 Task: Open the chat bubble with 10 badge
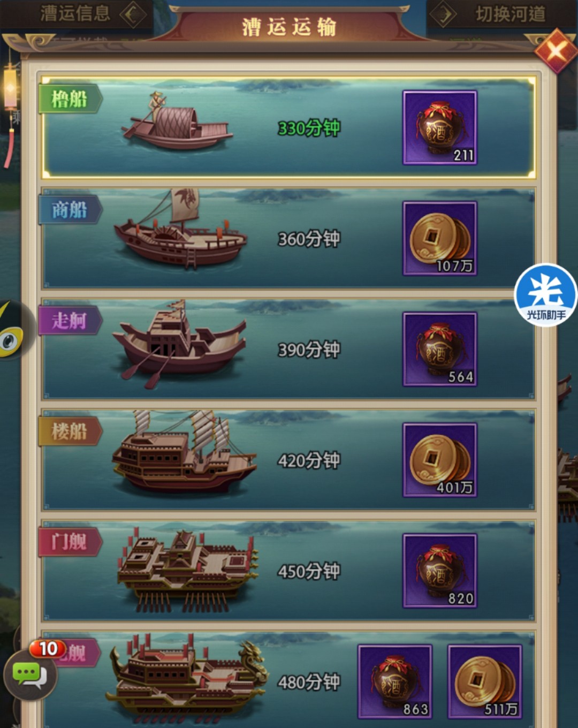coord(30,673)
